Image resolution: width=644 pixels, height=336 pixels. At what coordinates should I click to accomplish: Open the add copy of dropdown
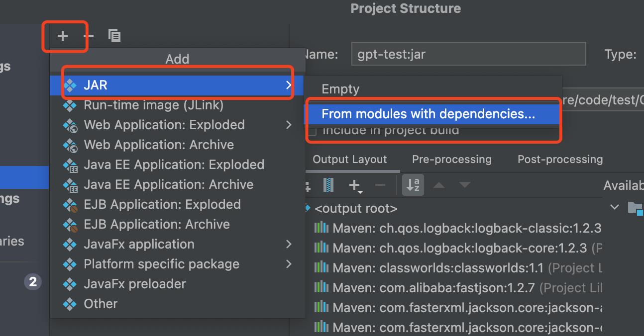355,185
